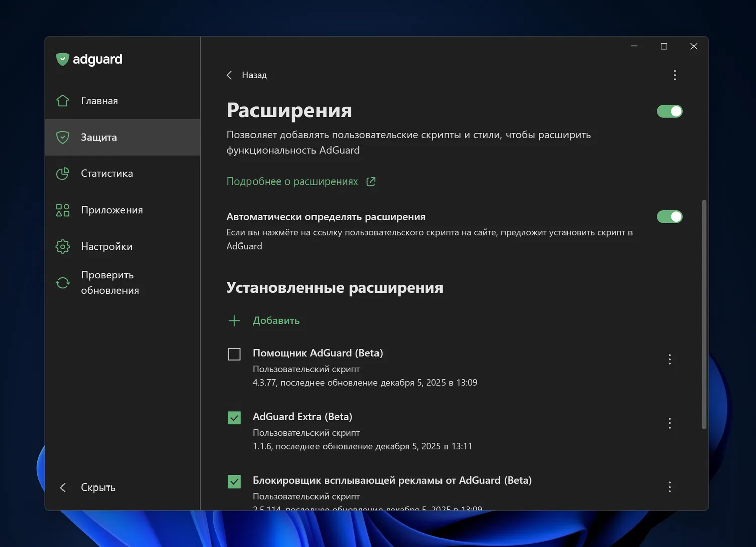Click the shield icon beside Защита
Viewport: 756px width, 547px height.
62,137
